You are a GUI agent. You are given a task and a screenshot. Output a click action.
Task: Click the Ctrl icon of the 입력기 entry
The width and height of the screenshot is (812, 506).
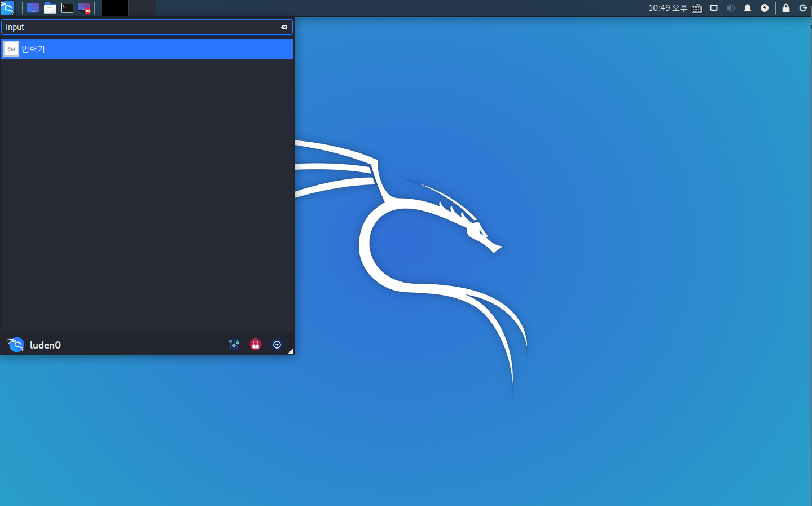11,49
